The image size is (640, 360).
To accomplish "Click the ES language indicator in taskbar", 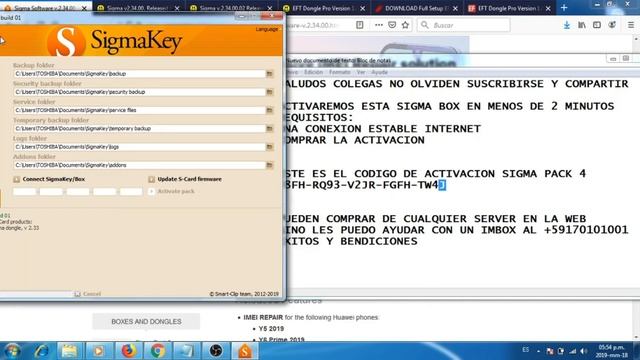I will click(526, 350).
